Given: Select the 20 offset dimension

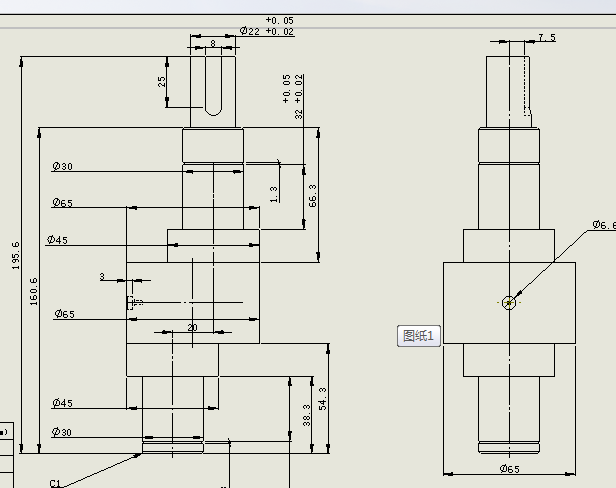Looking at the screenshot, I should tap(192, 327).
